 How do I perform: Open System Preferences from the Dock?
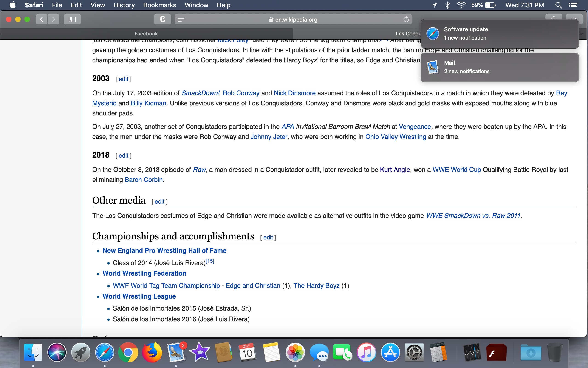[x=414, y=352]
